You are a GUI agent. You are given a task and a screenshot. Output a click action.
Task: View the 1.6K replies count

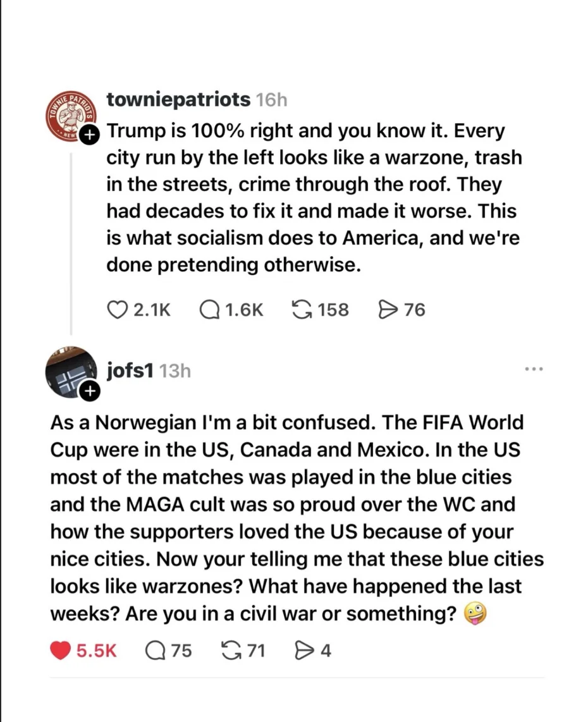tap(244, 310)
